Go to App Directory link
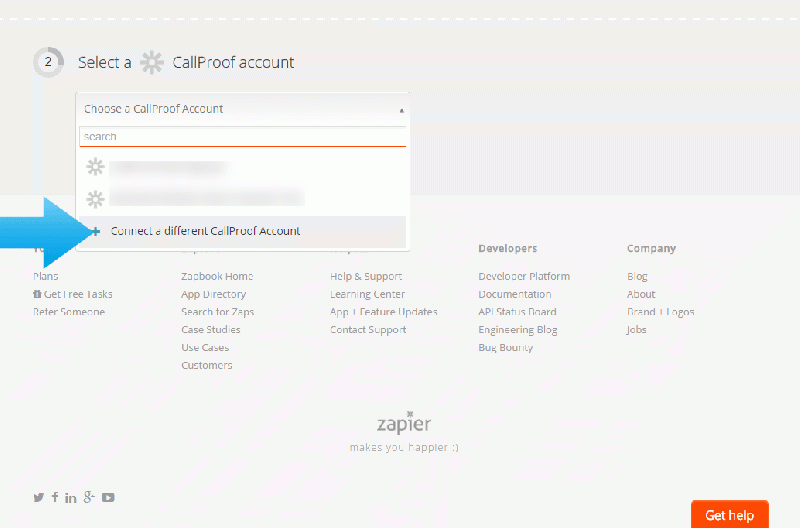The height and width of the screenshot is (528, 800). 213,294
